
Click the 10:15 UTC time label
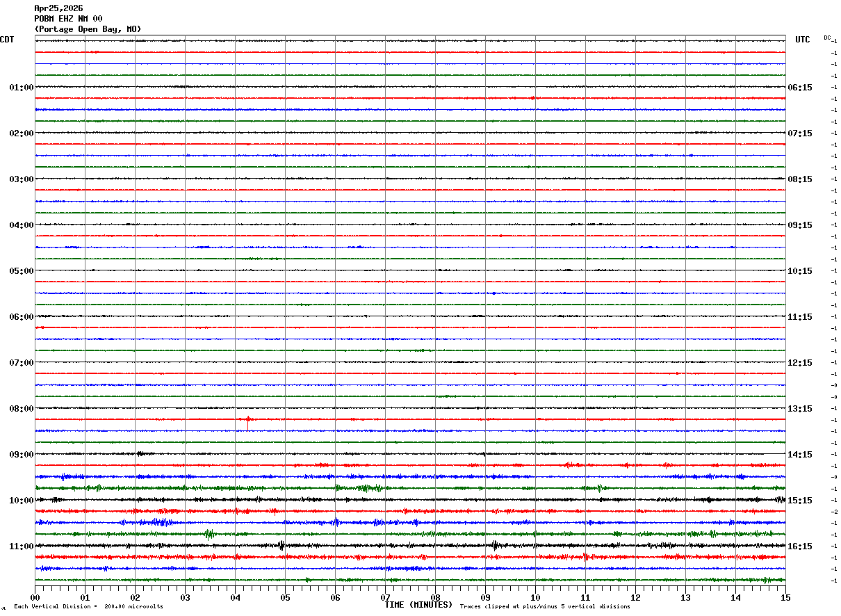800,271
